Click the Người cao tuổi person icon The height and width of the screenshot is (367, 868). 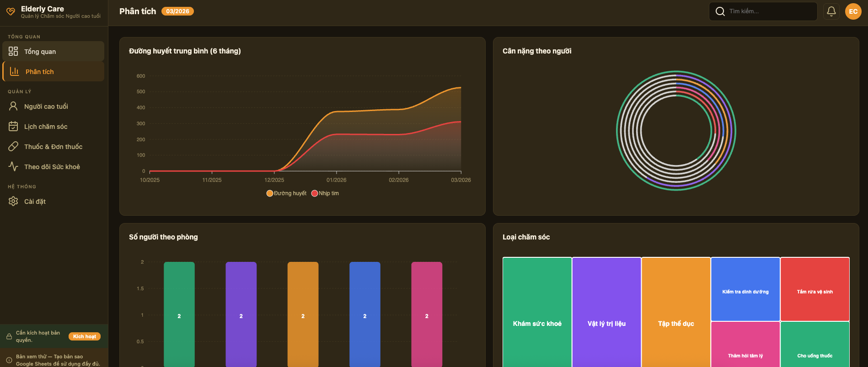coord(13,106)
